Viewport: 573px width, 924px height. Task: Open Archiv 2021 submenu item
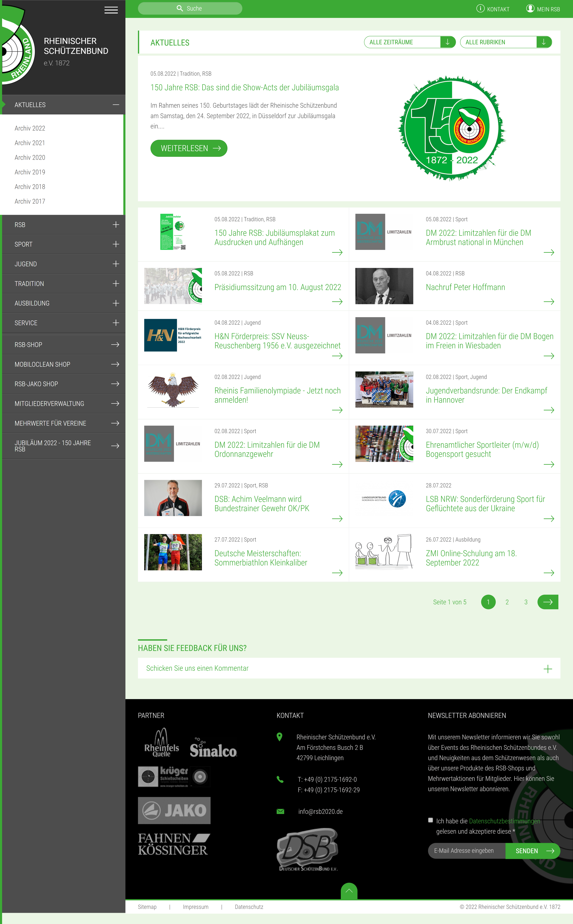[30, 143]
